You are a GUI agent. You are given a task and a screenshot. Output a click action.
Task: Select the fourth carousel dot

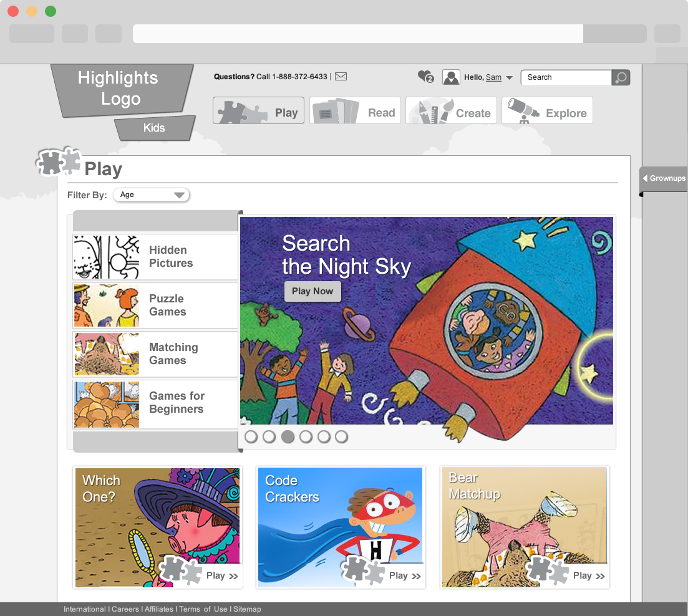306,436
